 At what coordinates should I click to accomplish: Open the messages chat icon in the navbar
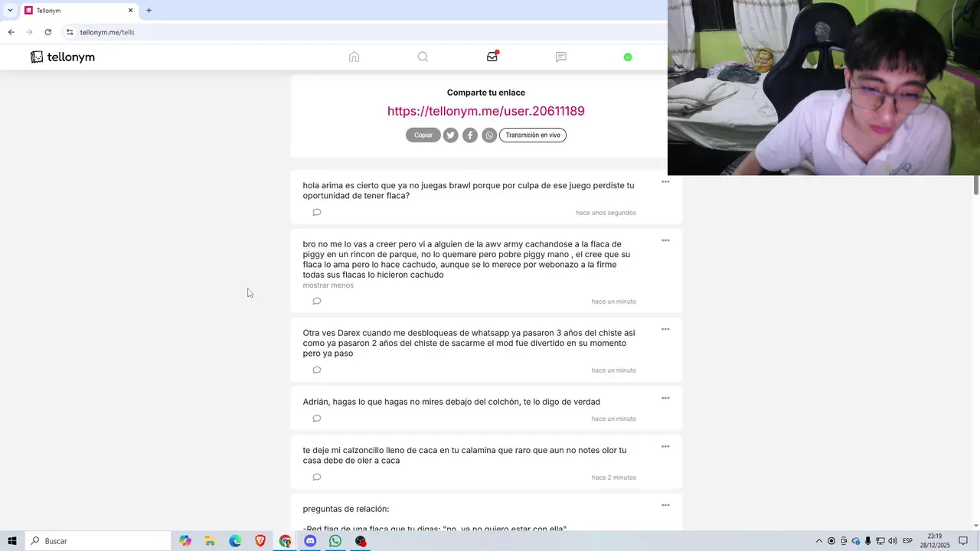tap(561, 57)
